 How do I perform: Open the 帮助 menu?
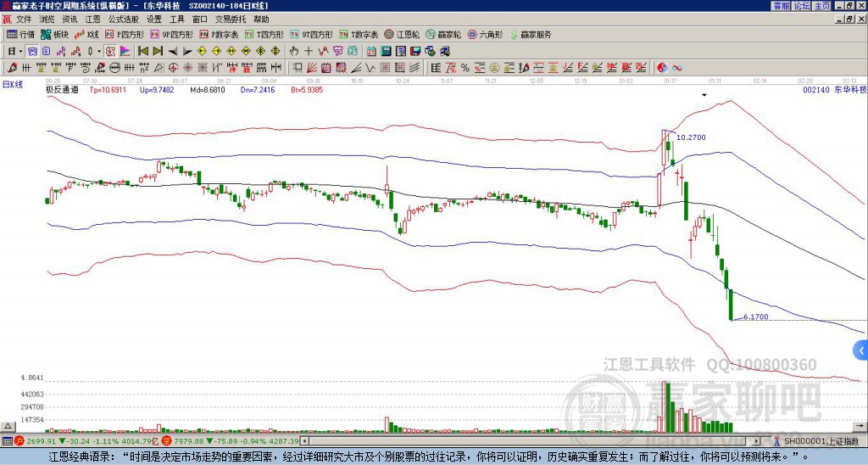pyautogui.click(x=261, y=20)
